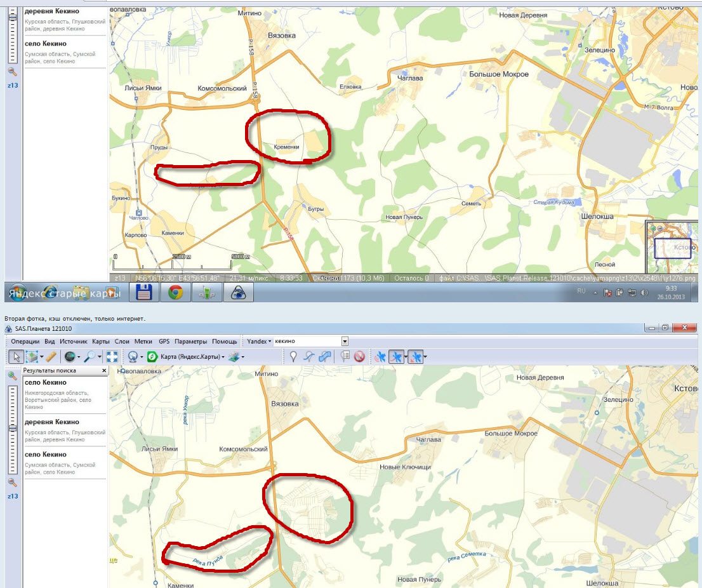Click the magnifier zoom-in icon above slider
This screenshot has height=588, width=702.
pyautogui.click(x=13, y=376)
